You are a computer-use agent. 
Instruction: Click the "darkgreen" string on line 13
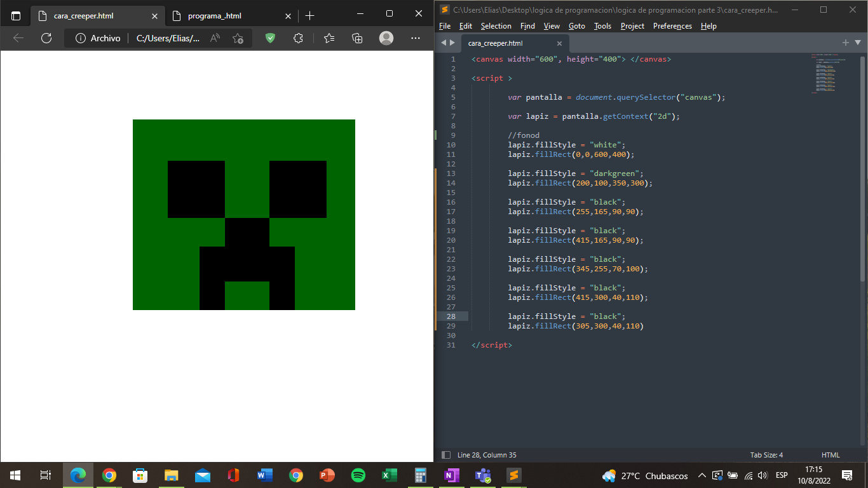click(x=616, y=173)
